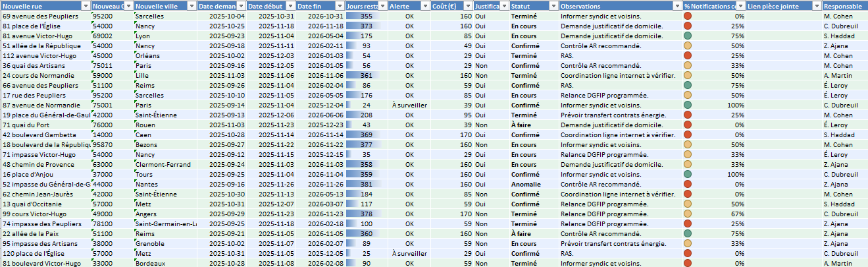Click the yellow indicator icon in the Grenoble row
The height and width of the screenshot is (267, 868).
688,243
